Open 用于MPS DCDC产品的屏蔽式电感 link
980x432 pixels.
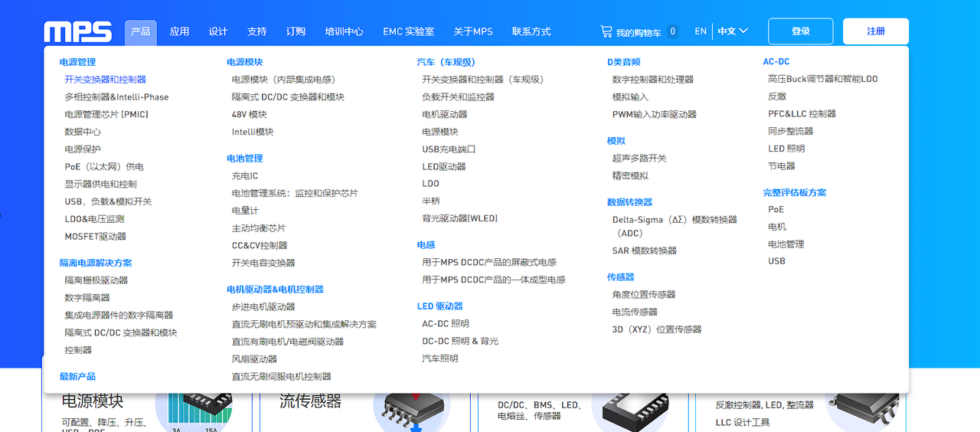click(489, 263)
